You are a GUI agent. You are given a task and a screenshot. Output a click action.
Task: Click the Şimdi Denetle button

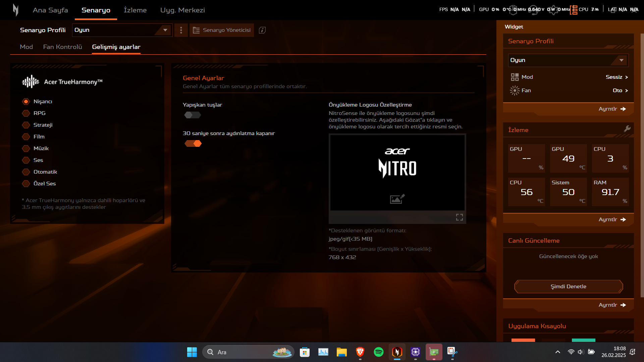tap(568, 287)
